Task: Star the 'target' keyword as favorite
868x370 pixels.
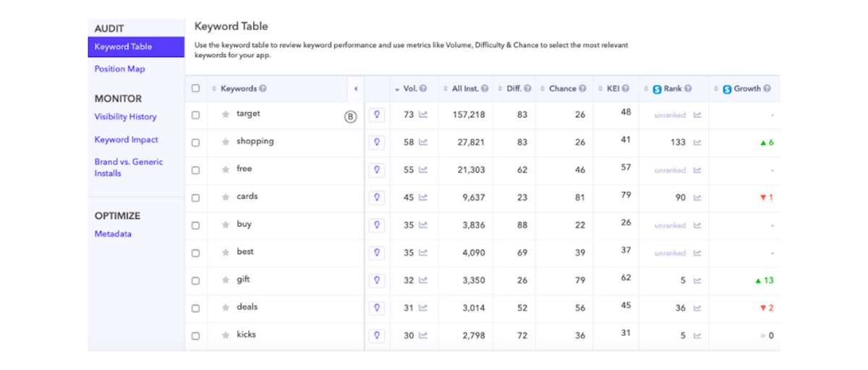Action: click(x=226, y=114)
